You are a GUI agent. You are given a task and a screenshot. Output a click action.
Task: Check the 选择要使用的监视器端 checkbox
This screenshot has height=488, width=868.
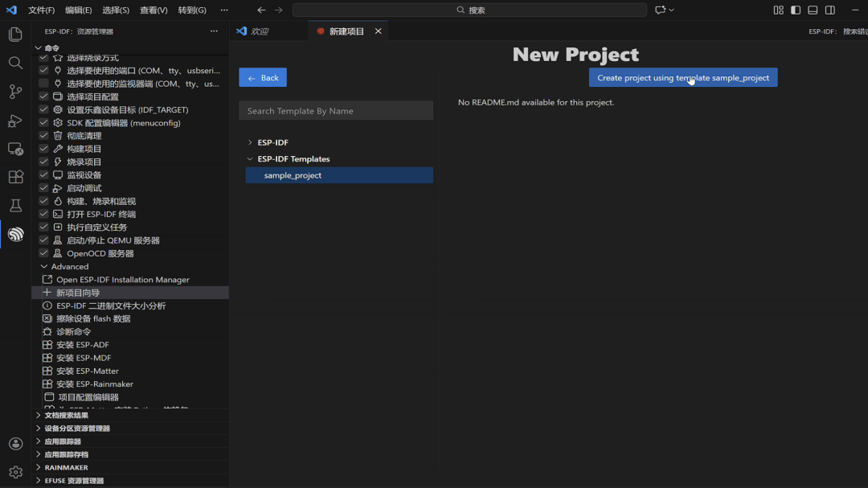point(43,84)
